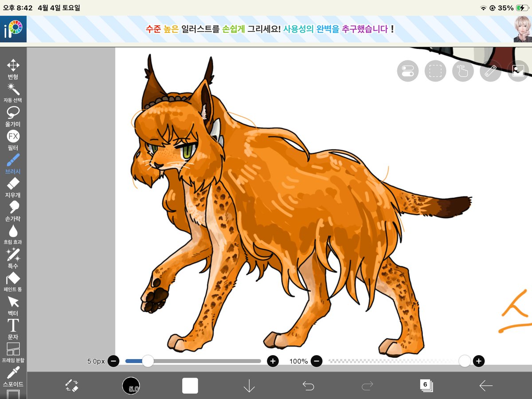Select the Text (문자) tool
Screen dimensions: 532x399
13,329
